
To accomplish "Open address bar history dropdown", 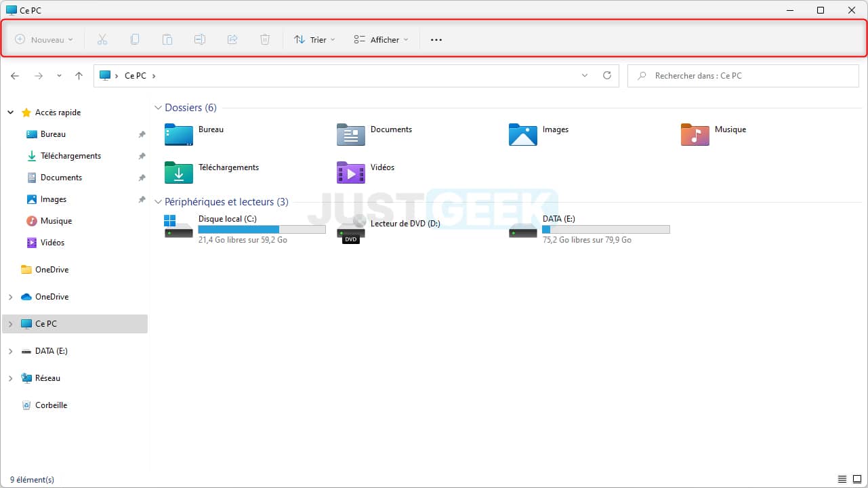I will tap(585, 76).
